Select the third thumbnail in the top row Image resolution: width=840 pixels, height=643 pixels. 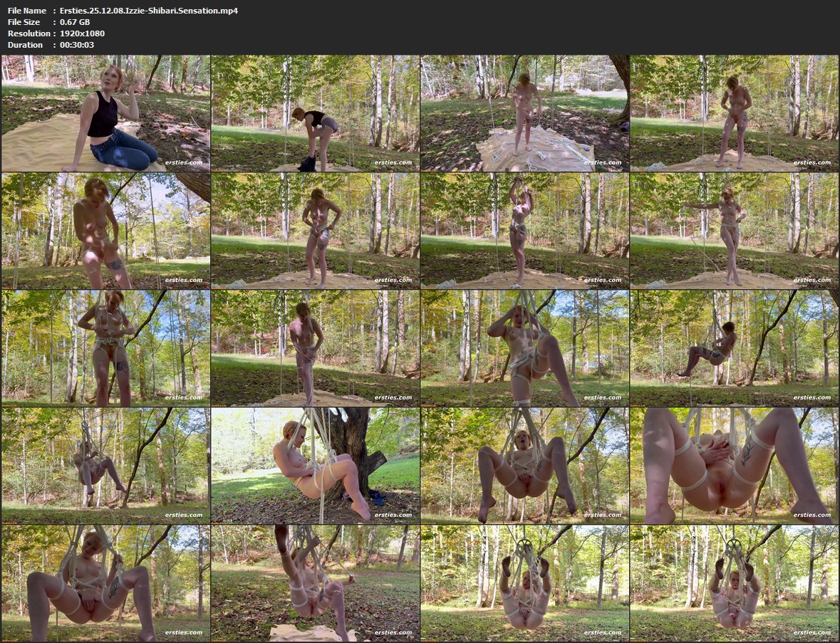[524, 113]
